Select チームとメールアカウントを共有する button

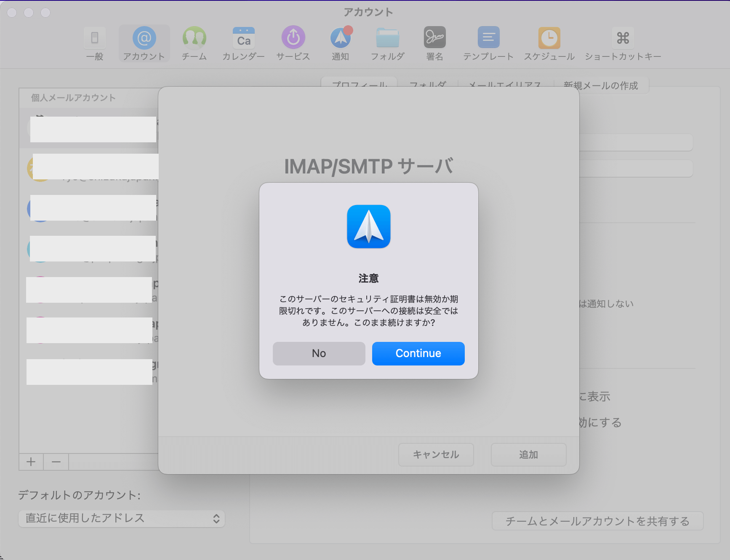coord(597,521)
